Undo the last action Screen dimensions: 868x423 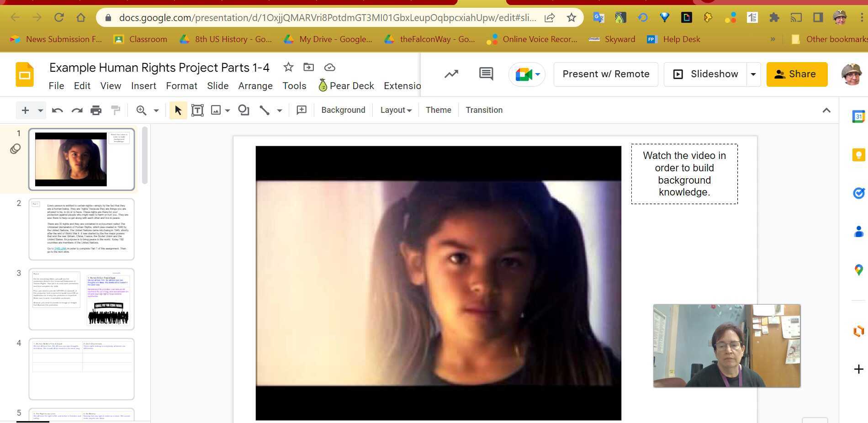point(57,110)
